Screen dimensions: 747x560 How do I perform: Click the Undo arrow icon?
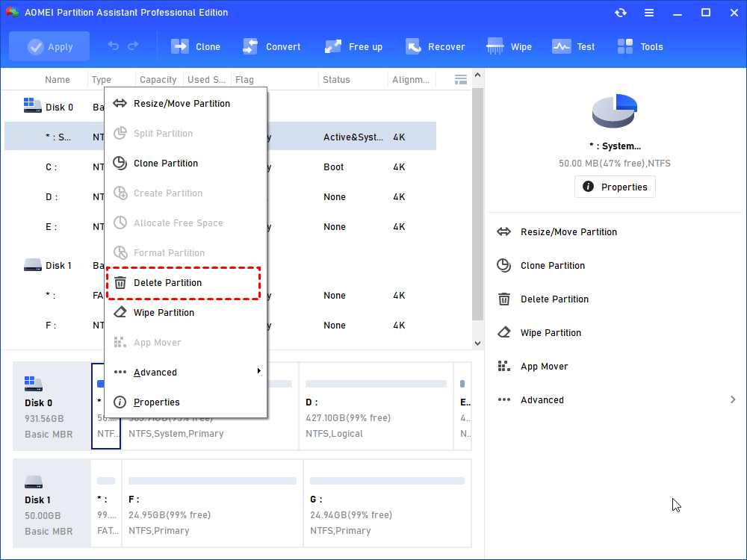click(x=114, y=46)
